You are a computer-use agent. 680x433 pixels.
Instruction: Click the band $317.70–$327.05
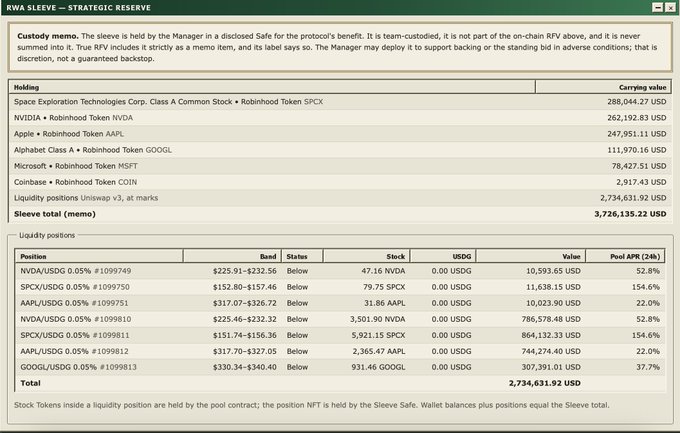pyautogui.click(x=245, y=351)
